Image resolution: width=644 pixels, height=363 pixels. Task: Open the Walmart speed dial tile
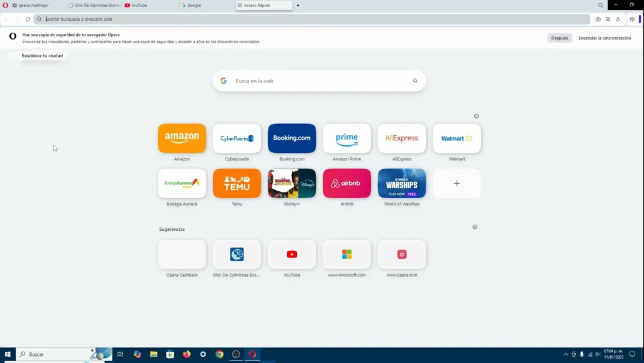[x=457, y=138]
